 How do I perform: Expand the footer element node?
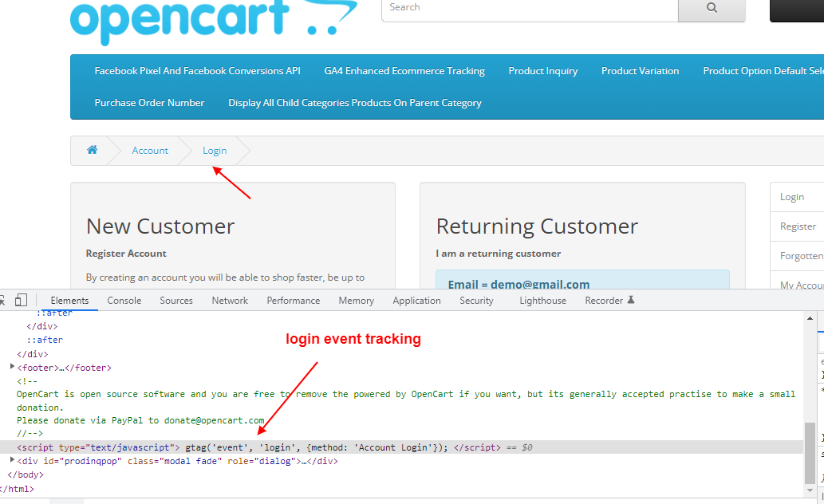pyautogui.click(x=12, y=367)
